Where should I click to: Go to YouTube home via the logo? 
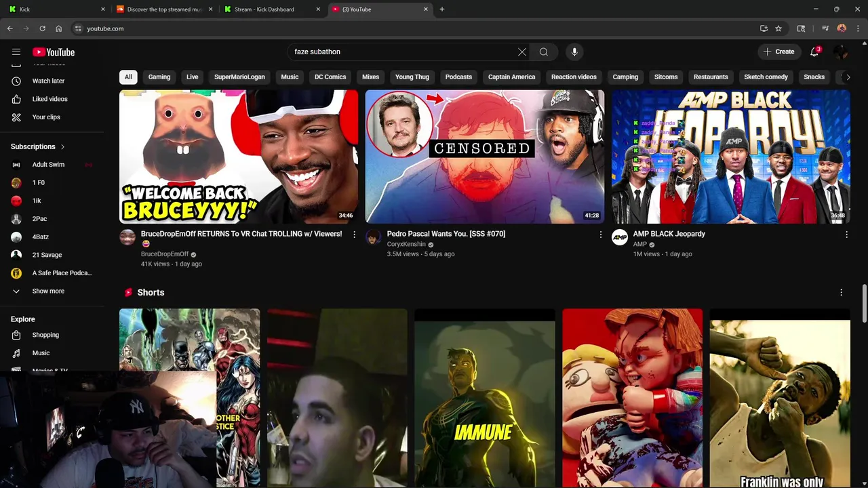pos(54,52)
